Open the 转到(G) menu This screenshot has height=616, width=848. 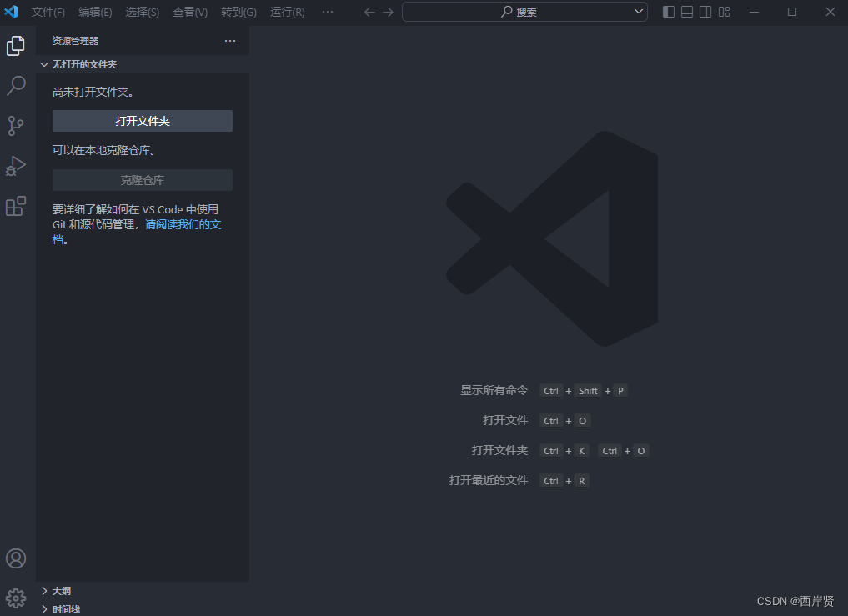pyautogui.click(x=238, y=12)
